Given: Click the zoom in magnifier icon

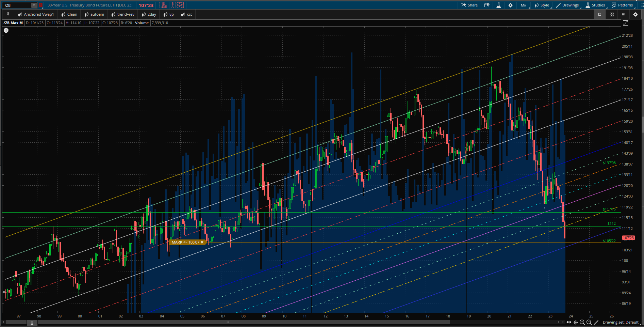Looking at the screenshot, I should pos(582,322).
